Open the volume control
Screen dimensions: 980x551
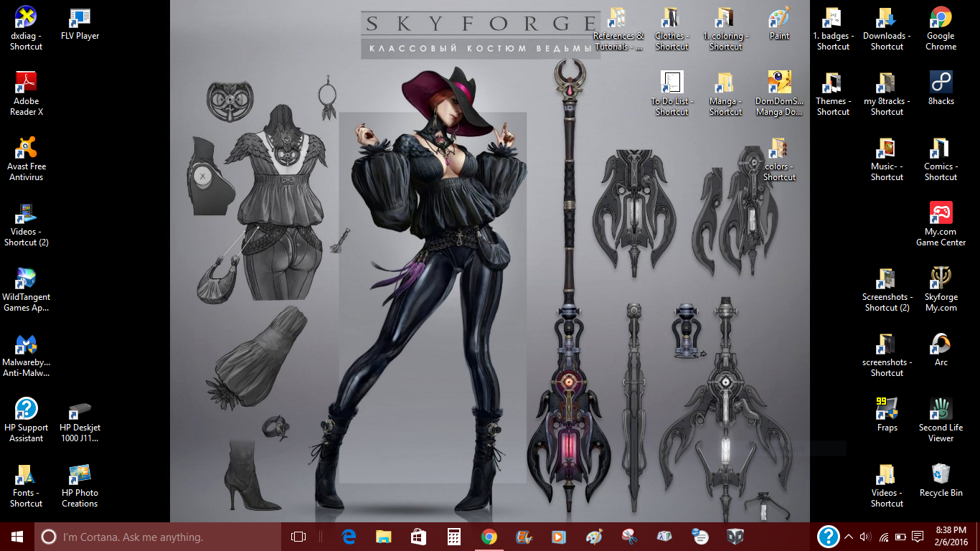(x=866, y=537)
